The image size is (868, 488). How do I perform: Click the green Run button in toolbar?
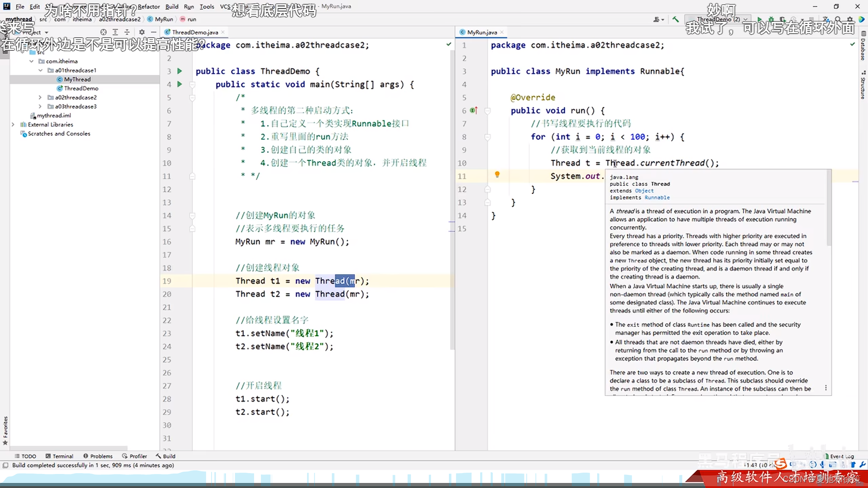[x=759, y=19]
